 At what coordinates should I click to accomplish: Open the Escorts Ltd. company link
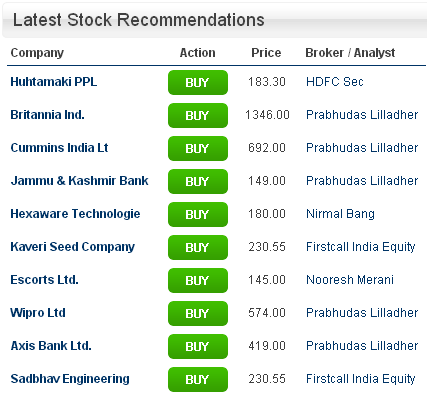44,280
